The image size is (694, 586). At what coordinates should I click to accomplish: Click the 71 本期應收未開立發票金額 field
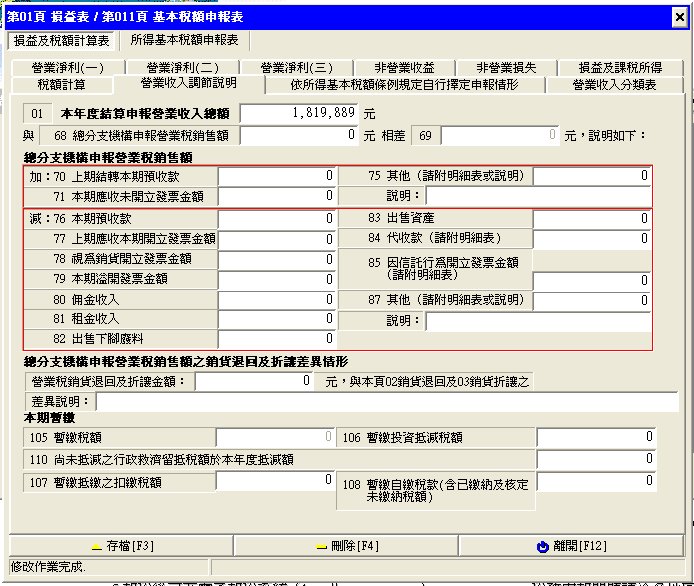tap(277, 196)
